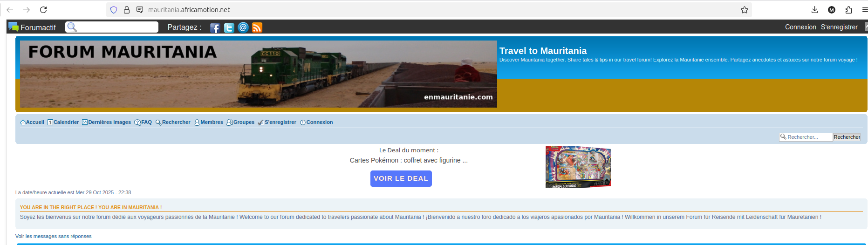Bookmark this page with star icon
This screenshot has height=245, width=868.
point(745,10)
